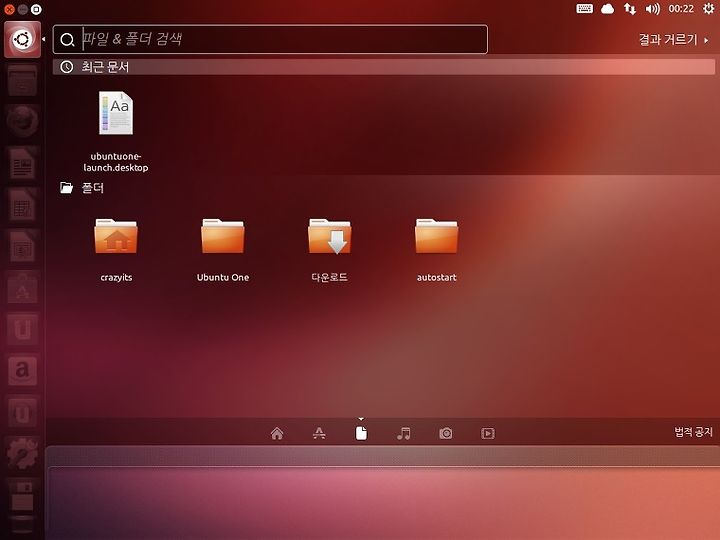The width and height of the screenshot is (720, 540).
Task: Switch to the Videos lens
Action: pyautogui.click(x=488, y=433)
